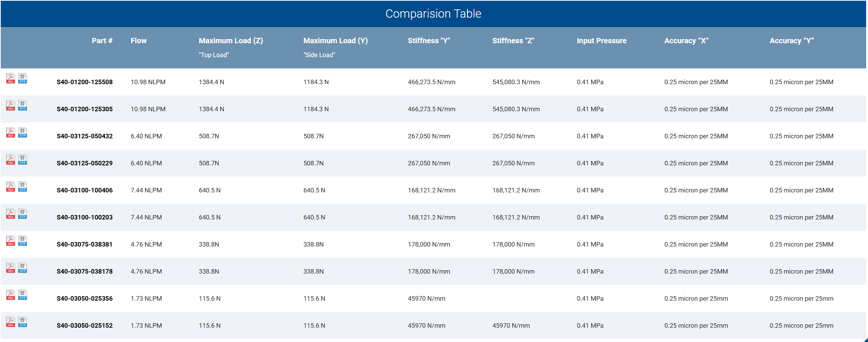Open PDF for part S40-03075-038178

pos(11,268)
